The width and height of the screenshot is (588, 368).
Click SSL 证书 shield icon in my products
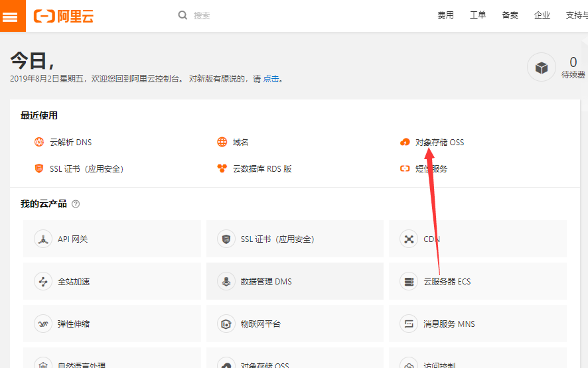point(226,239)
